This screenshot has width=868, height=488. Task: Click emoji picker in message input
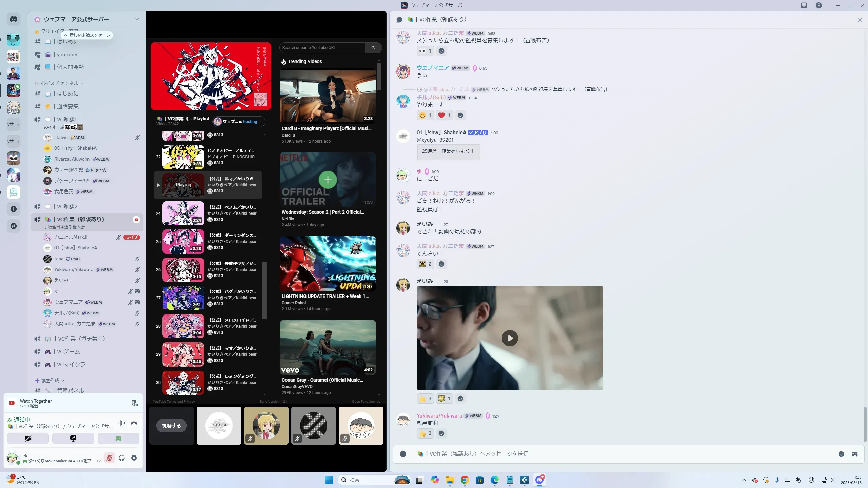click(841, 454)
